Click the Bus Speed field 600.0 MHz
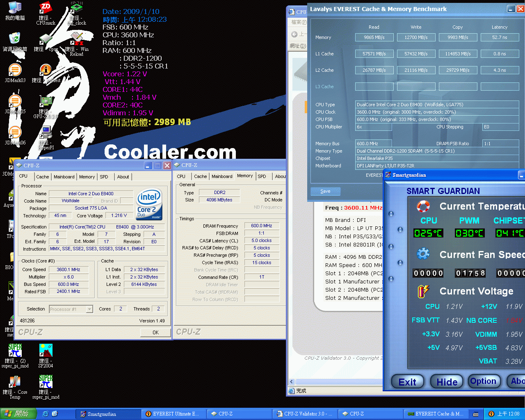This screenshot has height=420, width=525. pyautogui.click(x=68, y=284)
